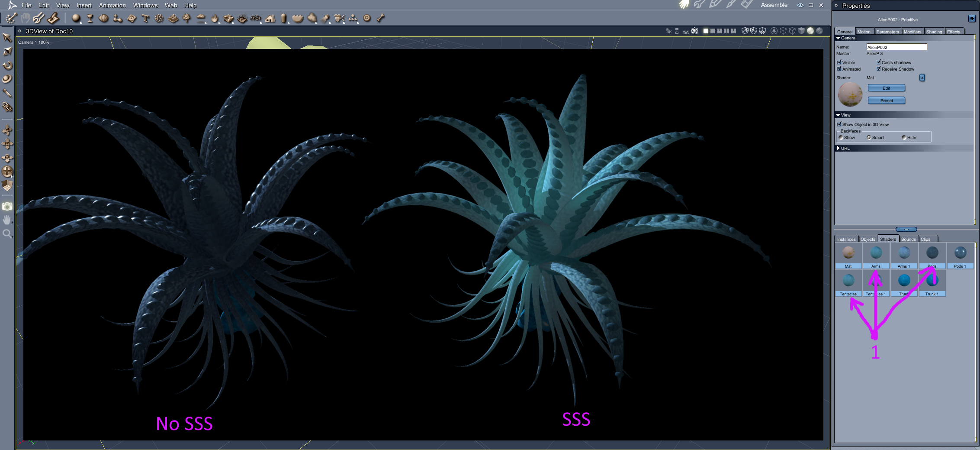Switch to the Assemble room hand icon
The width and height of the screenshot is (980, 450).
(x=684, y=5)
